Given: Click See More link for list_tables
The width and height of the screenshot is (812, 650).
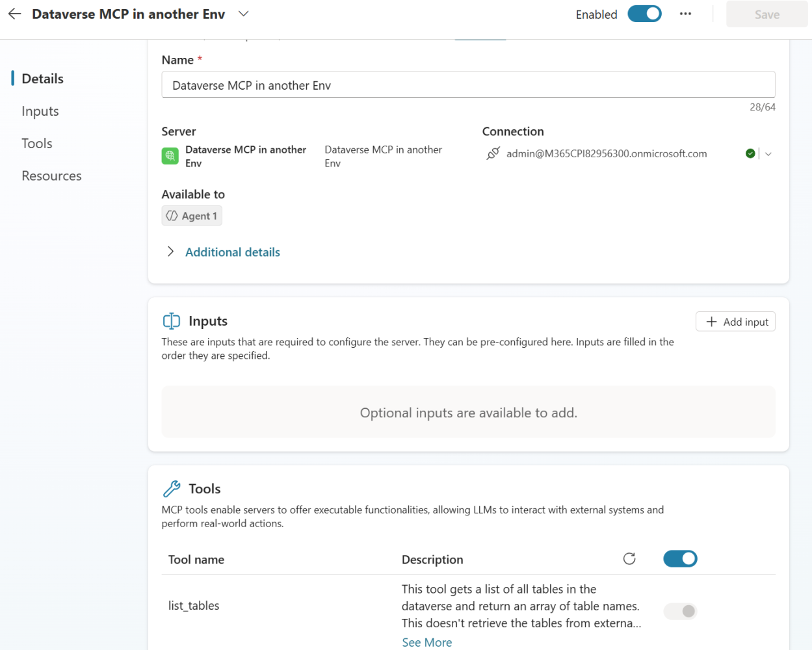Looking at the screenshot, I should [426, 642].
